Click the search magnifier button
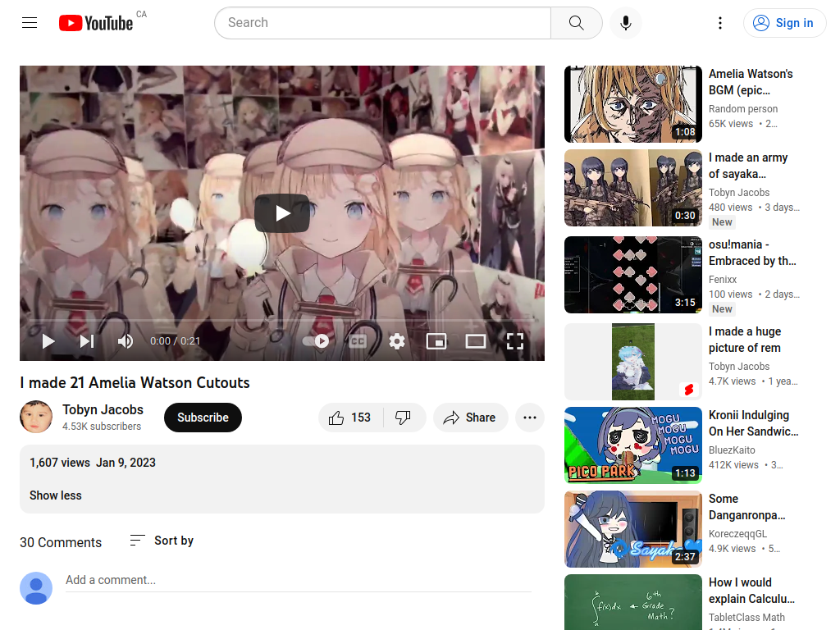840x630 pixels. [x=577, y=23]
